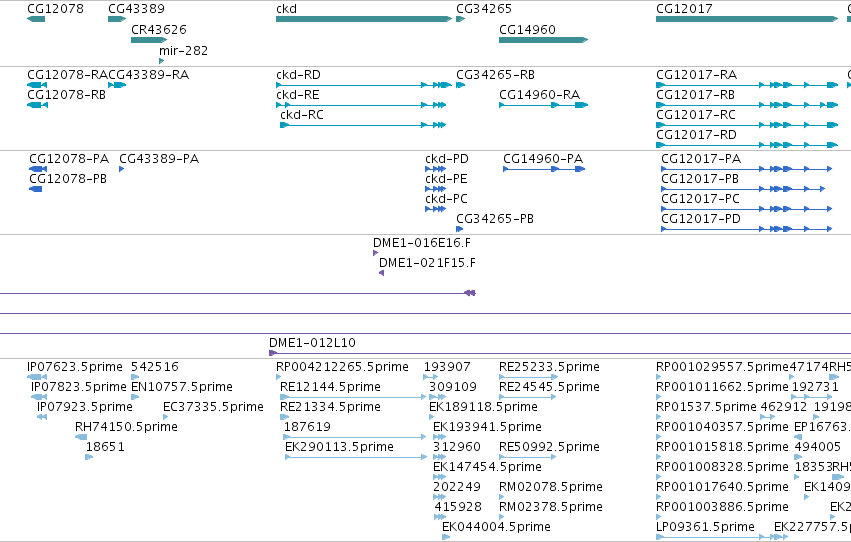Select the ckd-RC transcript

363,125
